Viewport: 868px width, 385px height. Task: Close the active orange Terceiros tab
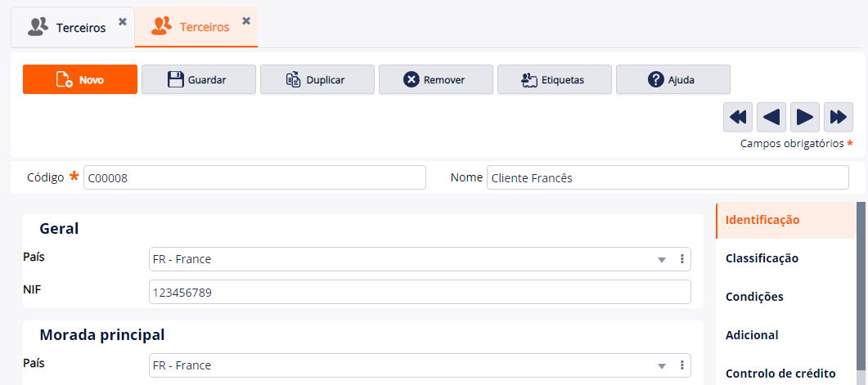click(x=246, y=20)
